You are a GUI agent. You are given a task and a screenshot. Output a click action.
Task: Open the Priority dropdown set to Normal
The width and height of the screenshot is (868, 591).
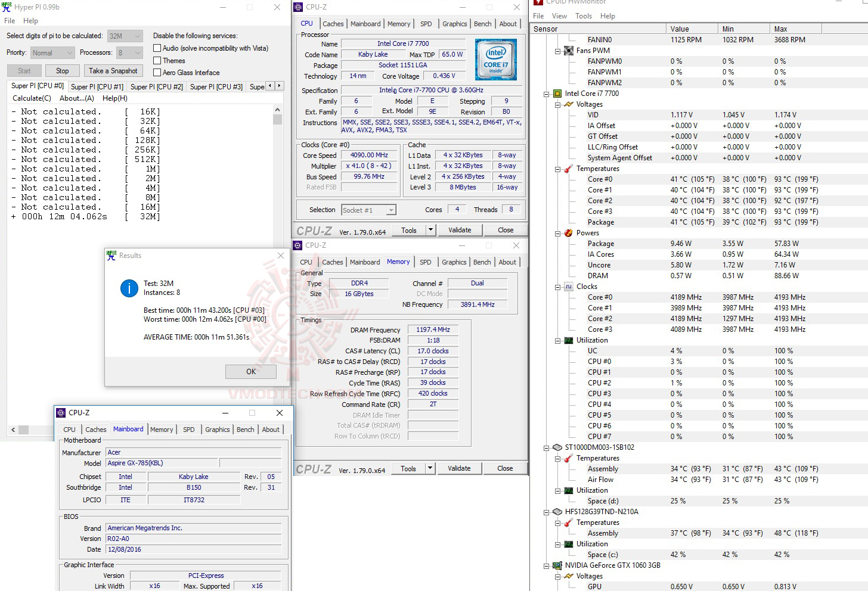52,52
